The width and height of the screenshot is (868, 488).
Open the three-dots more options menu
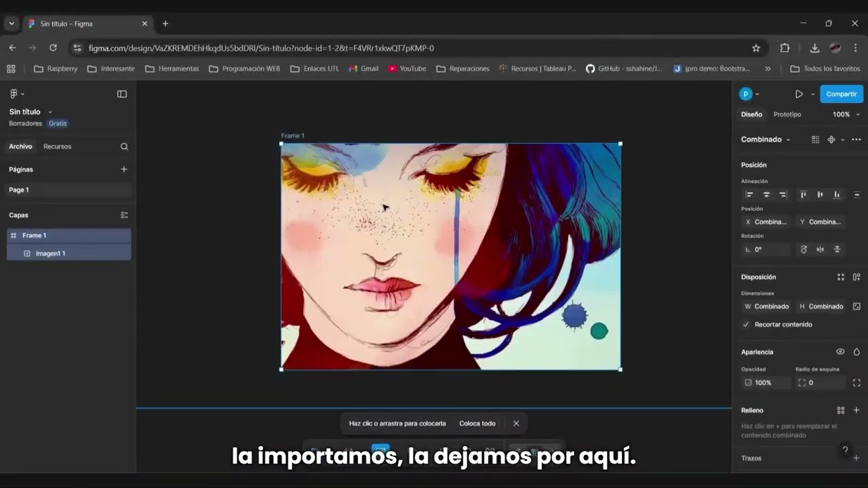coord(856,140)
